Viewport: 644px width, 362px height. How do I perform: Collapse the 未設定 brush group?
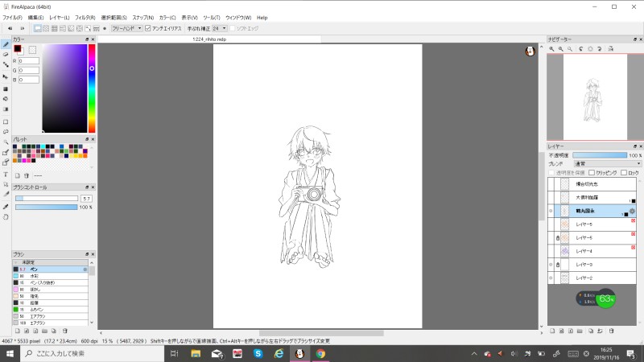[15, 262]
